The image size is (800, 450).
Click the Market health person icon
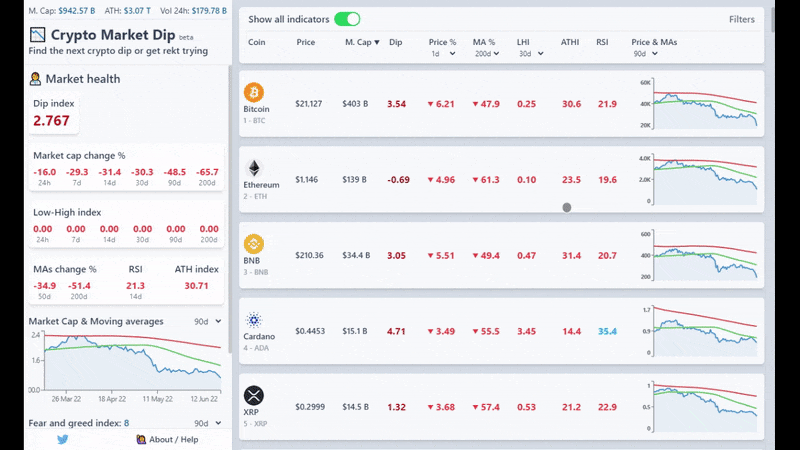(x=35, y=79)
